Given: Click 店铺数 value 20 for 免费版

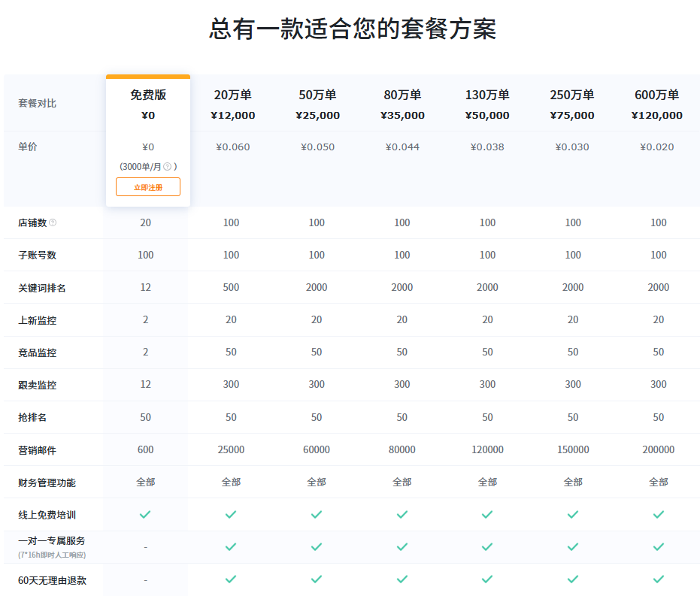Looking at the screenshot, I should [x=146, y=222].
